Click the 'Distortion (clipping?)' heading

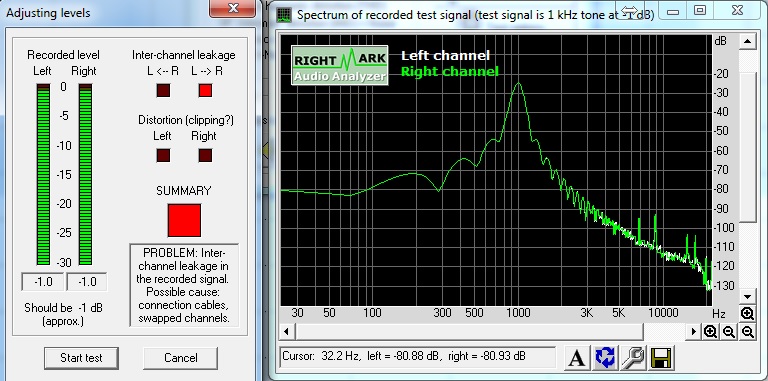click(x=186, y=120)
